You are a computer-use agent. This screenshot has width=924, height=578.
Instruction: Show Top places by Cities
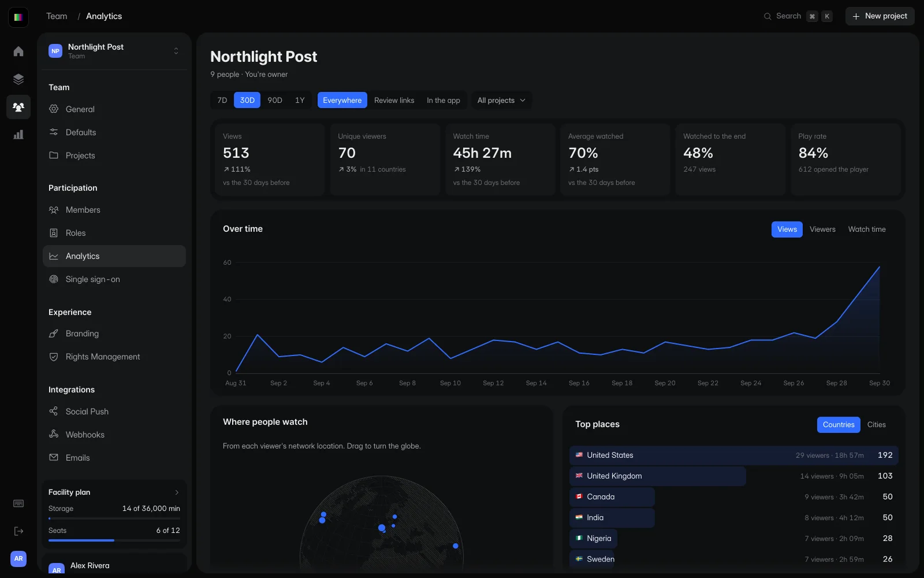tap(876, 425)
